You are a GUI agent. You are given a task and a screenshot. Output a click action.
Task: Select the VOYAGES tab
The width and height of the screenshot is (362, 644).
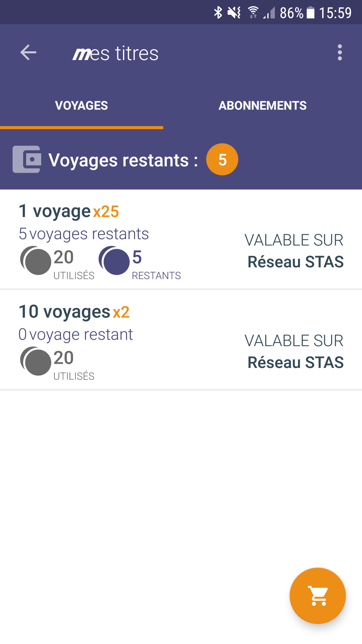point(81,105)
